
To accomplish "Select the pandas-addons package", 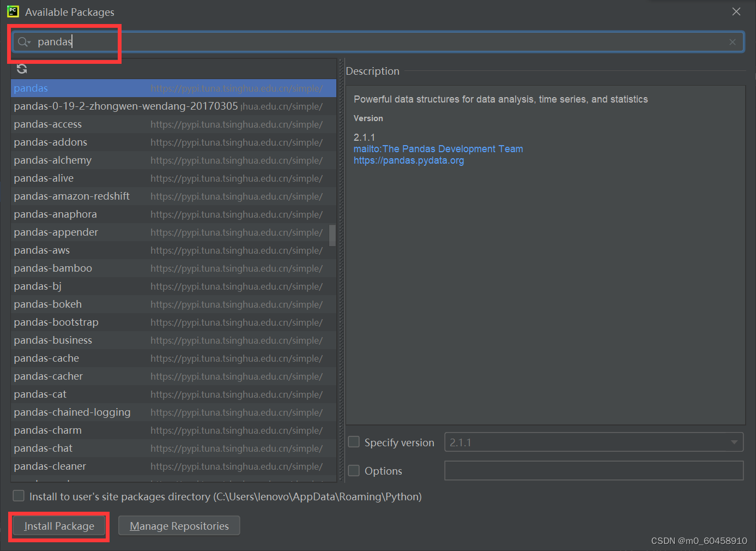I will point(173,142).
